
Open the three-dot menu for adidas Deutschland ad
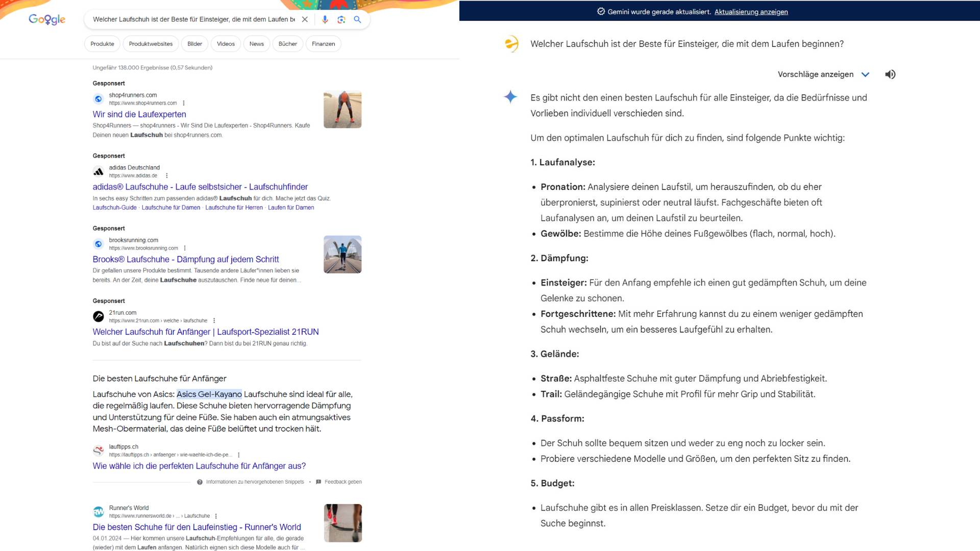pyautogui.click(x=166, y=176)
